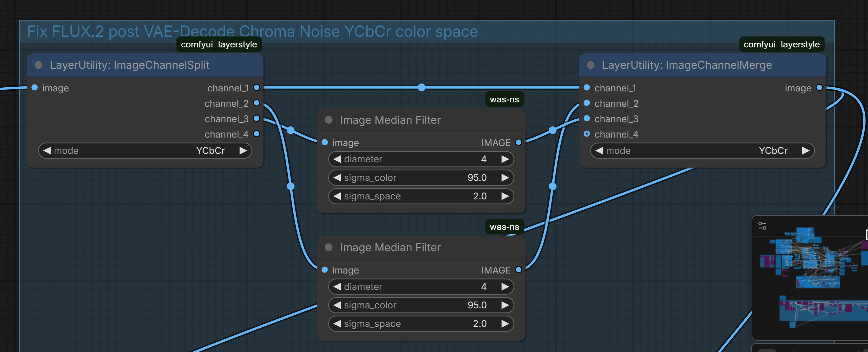Increase sigma_space on upper Median Filter
This screenshot has height=352, width=868.
click(505, 196)
